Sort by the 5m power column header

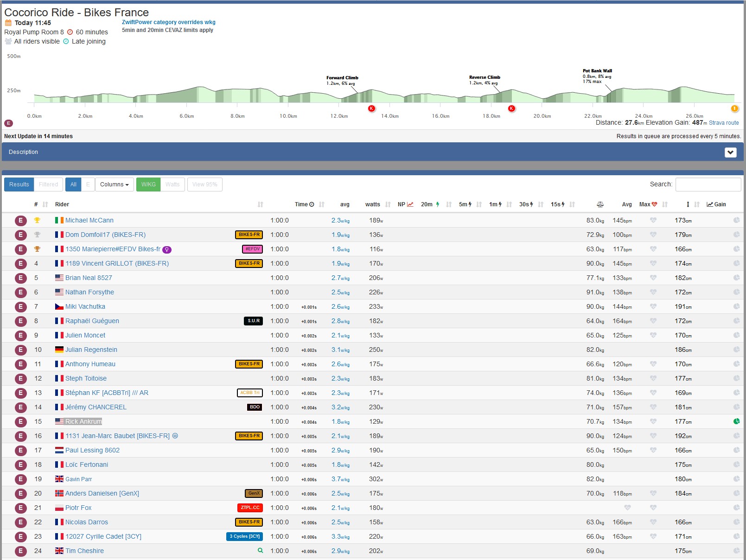pyautogui.click(x=465, y=204)
